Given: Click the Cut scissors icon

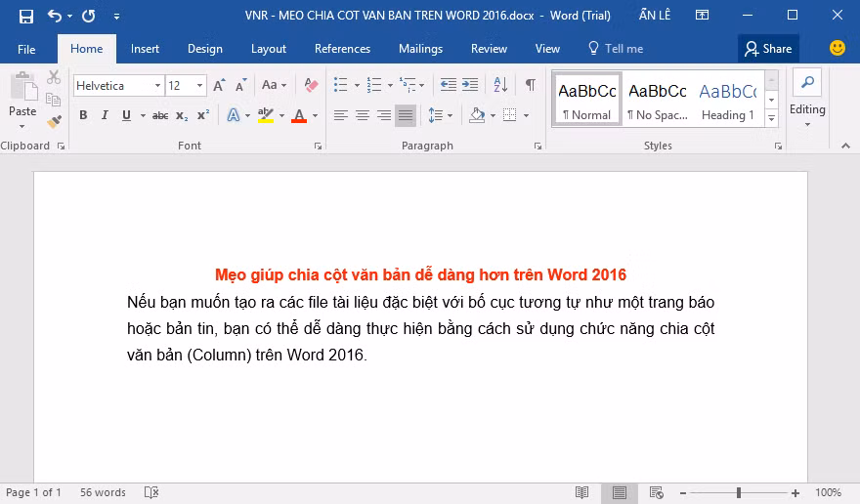Looking at the screenshot, I should [54, 77].
